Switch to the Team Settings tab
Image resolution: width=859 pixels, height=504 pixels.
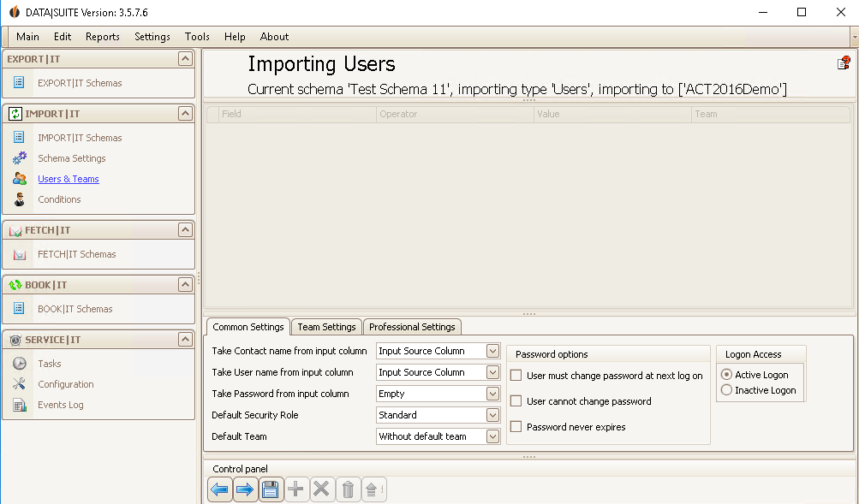coord(326,327)
